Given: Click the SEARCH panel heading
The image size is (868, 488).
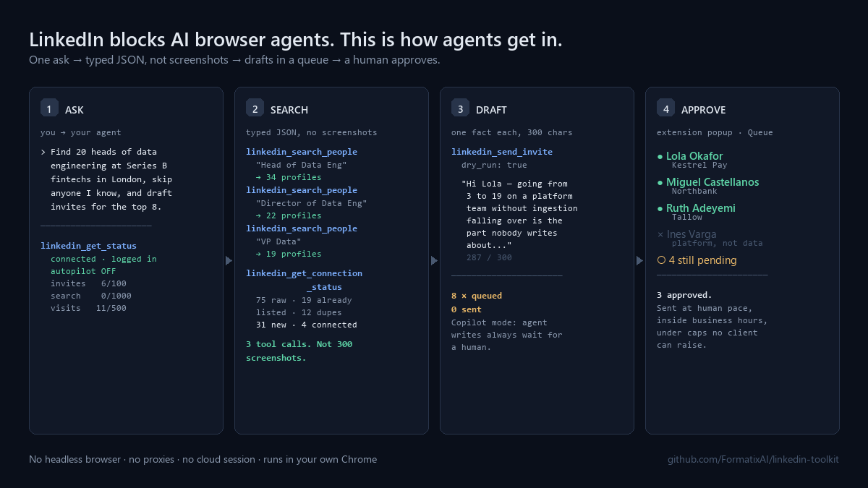Looking at the screenshot, I should 289,110.
